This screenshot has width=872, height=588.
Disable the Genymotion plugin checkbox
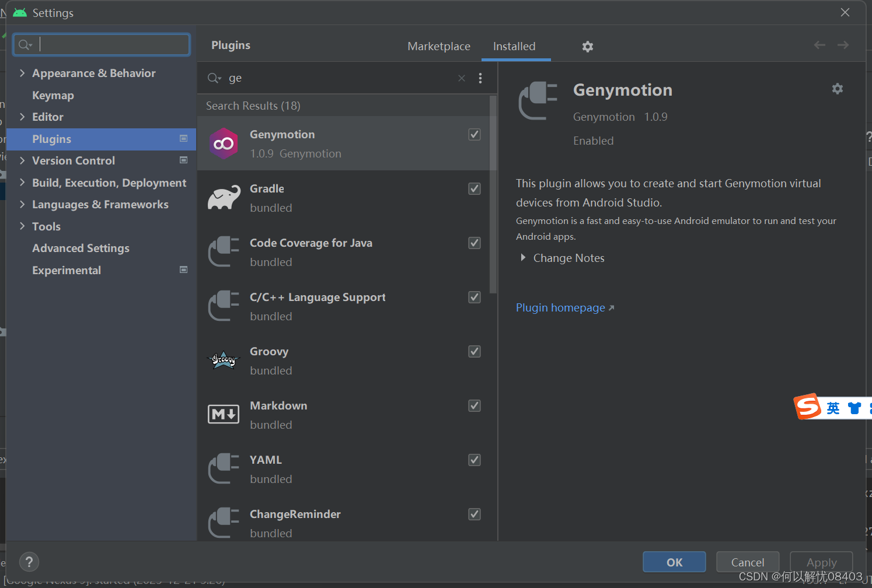475,135
